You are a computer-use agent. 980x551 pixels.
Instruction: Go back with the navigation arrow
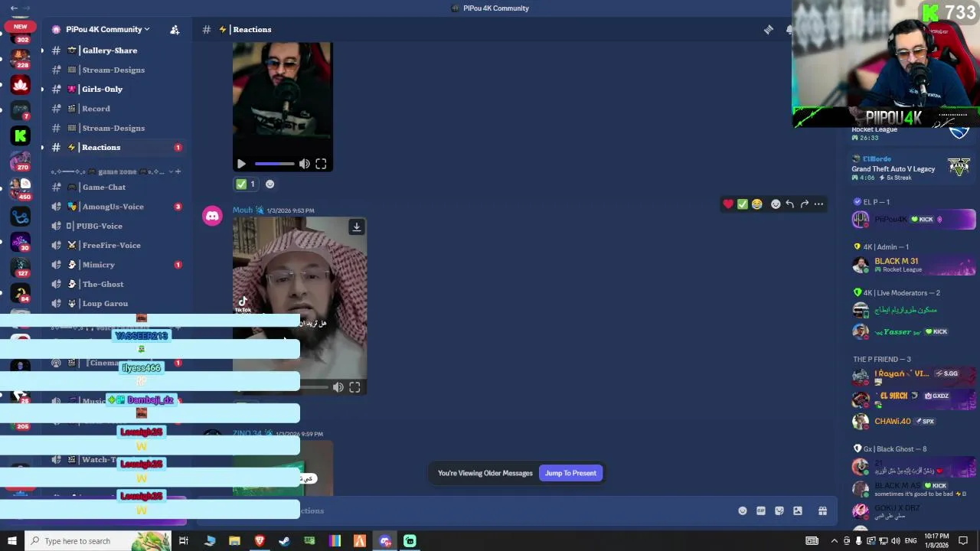point(14,8)
